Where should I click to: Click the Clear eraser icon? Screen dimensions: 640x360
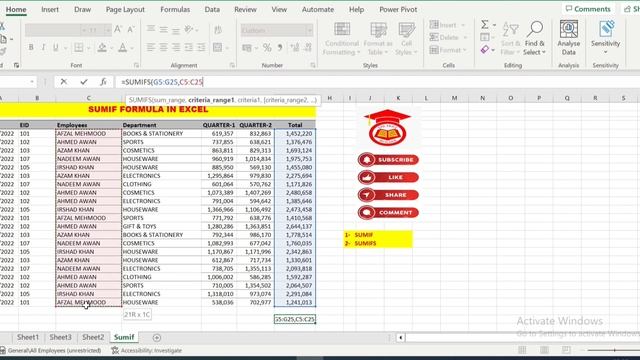[x=484, y=50]
